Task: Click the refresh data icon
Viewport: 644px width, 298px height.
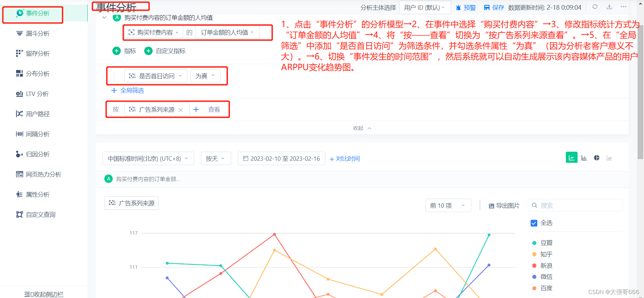Action: click(595, 7)
